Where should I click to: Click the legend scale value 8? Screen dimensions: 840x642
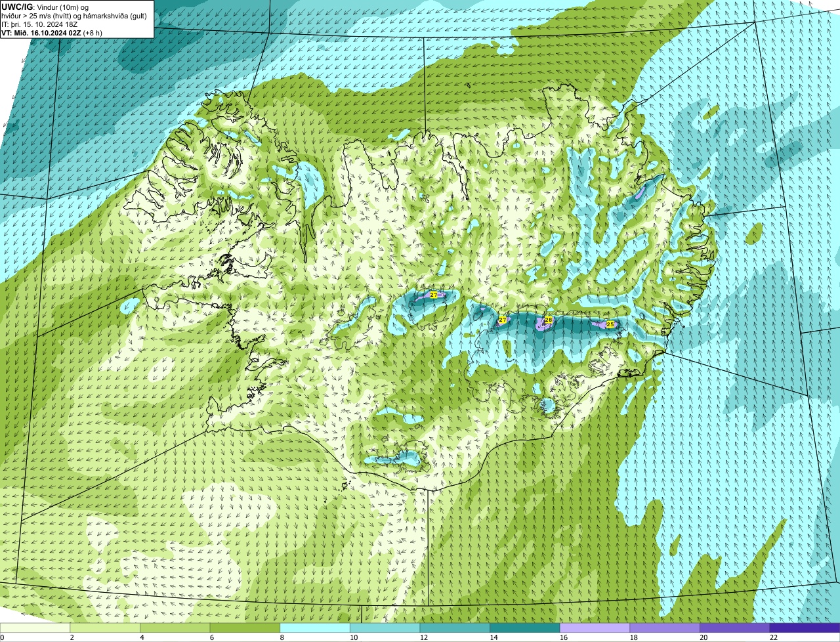282,637
